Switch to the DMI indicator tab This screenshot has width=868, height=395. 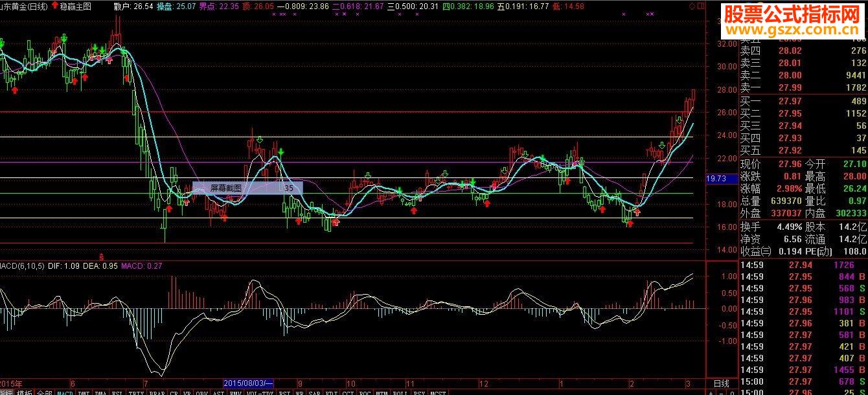(x=84, y=392)
